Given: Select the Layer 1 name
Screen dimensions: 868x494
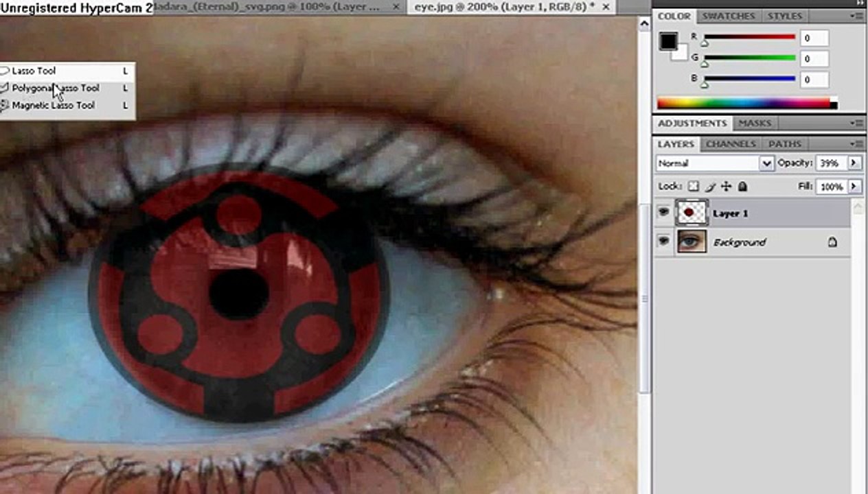Looking at the screenshot, I should pos(730,213).
